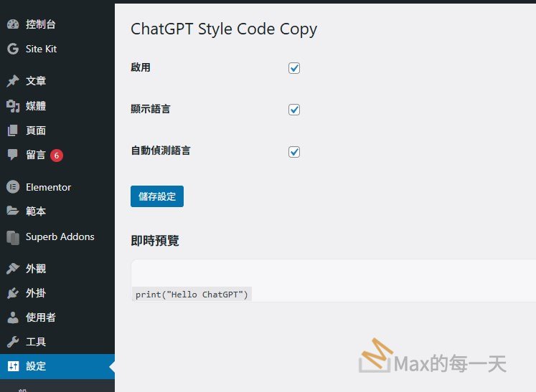Click the print("Hello ChatGPT") preview code
Viewport: 536px width, 392px height.
[x=192, y=295]
